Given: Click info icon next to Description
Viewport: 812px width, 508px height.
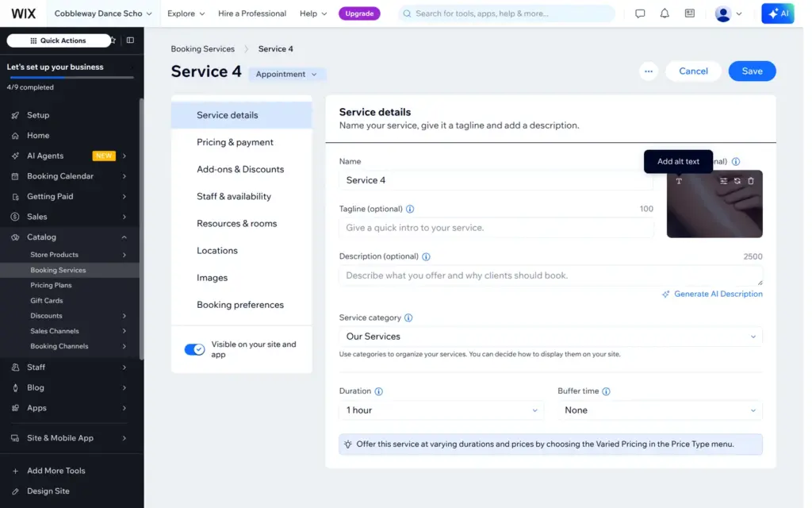Looking at the screenshot, I should click(426, 256).
